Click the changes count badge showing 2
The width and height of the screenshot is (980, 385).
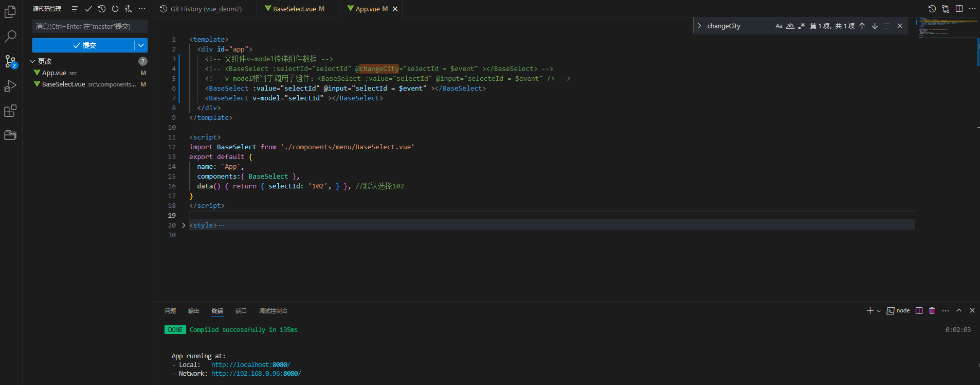[x=143, y=61]
